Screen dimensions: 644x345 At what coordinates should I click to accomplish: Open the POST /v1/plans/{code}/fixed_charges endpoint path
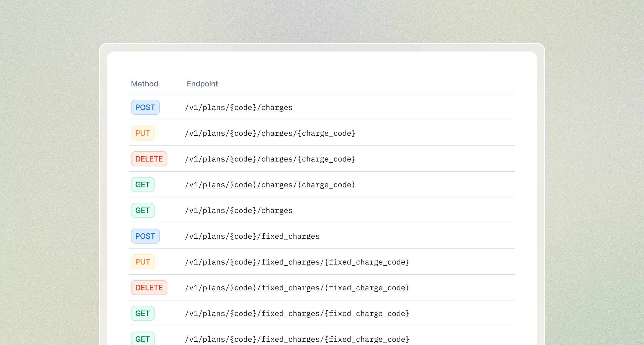(x=252, y=236)
